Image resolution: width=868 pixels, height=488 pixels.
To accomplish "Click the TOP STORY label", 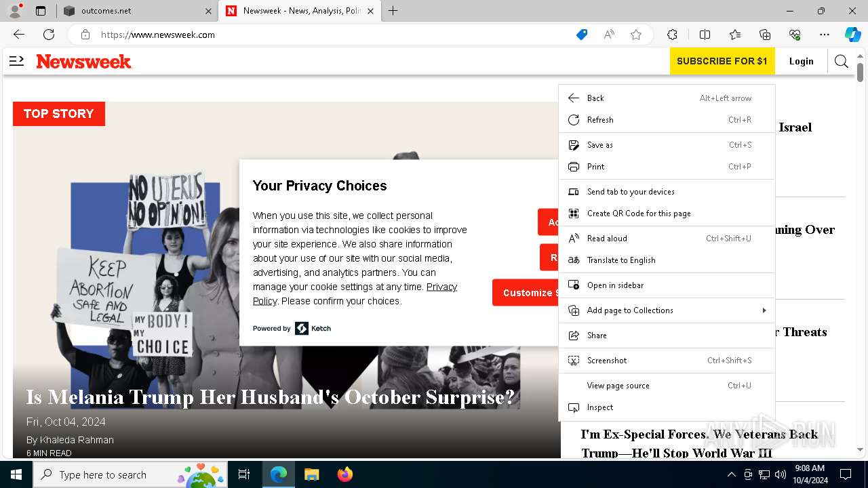I will (59, 114).
